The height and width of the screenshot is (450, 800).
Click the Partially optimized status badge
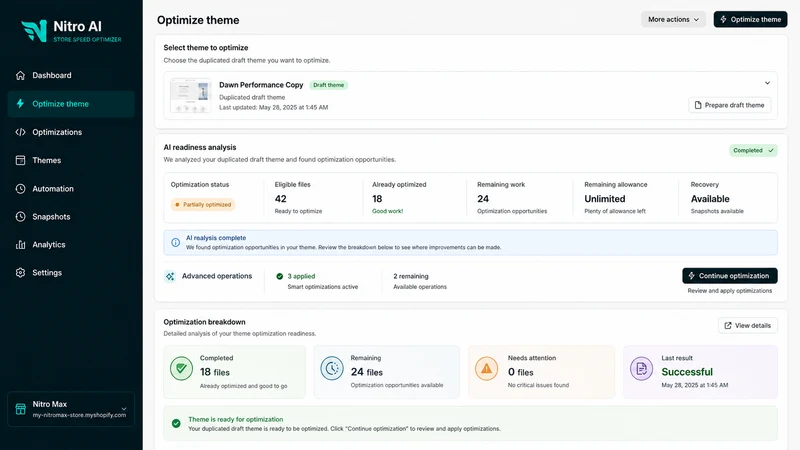click(203, 205)
